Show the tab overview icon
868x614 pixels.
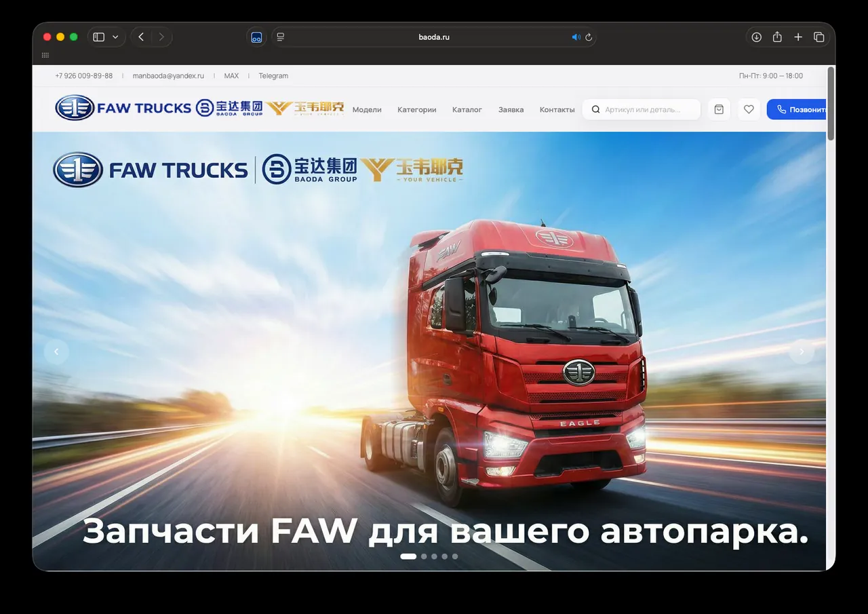tap(819, 37)
